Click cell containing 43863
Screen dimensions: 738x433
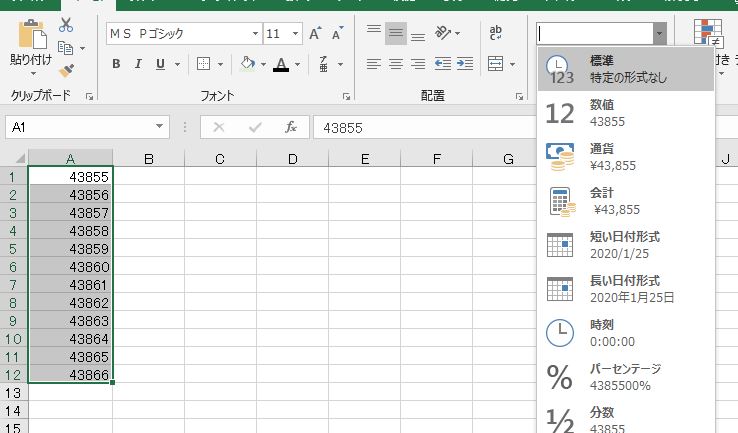pos(70,321)
